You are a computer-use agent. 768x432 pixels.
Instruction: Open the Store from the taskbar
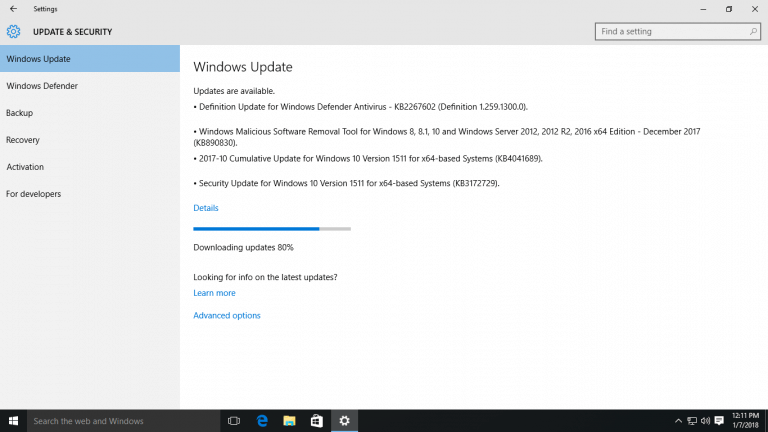tap(316, 421)
